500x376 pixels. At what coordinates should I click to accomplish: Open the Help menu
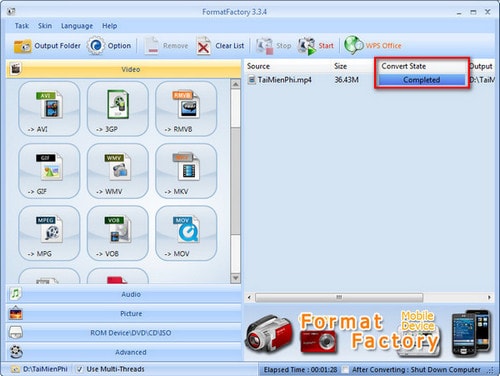[109, 26]
